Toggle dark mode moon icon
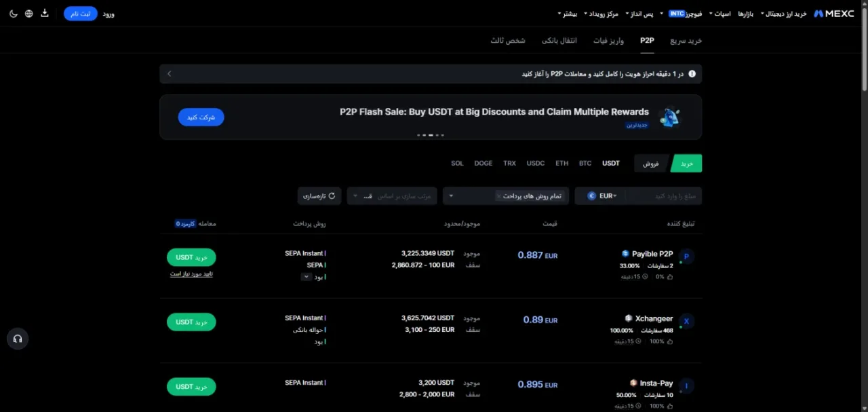The width and height of the screenshot is (868, 412). [14, 14]
